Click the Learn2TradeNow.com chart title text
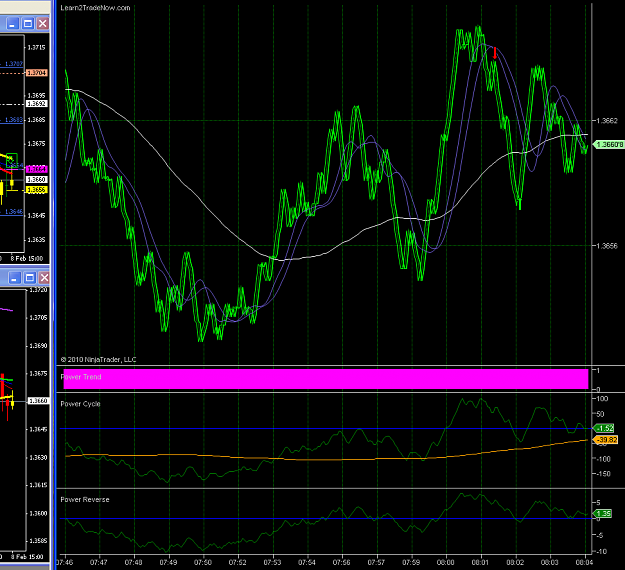This screenshot has width=625, height=570. (x=95, y=8)
